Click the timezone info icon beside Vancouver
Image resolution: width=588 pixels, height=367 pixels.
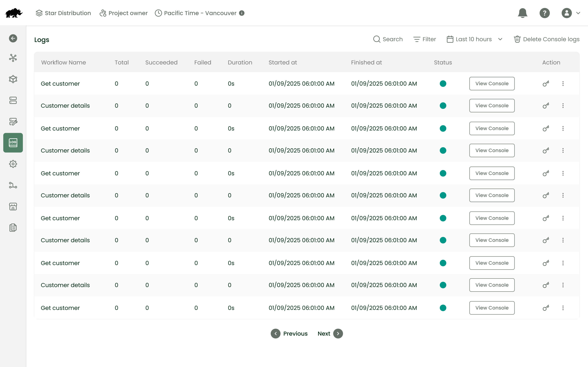click(242, 13)
